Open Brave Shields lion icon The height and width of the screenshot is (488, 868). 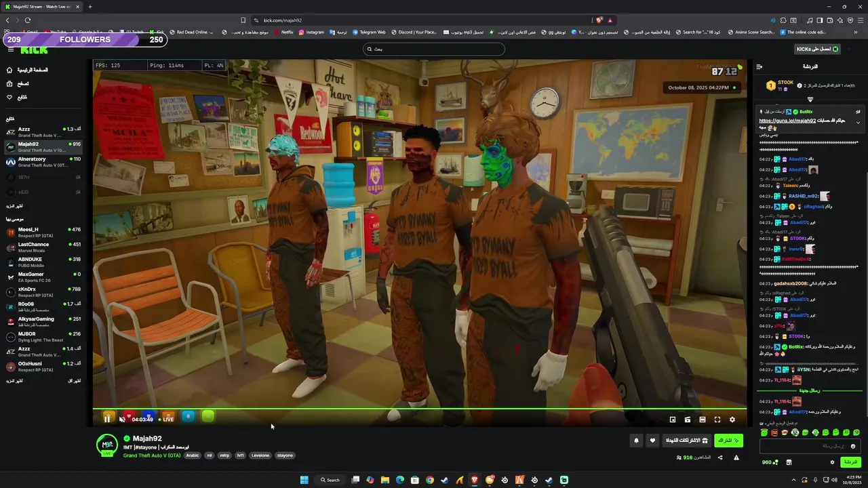pos(599,20)
